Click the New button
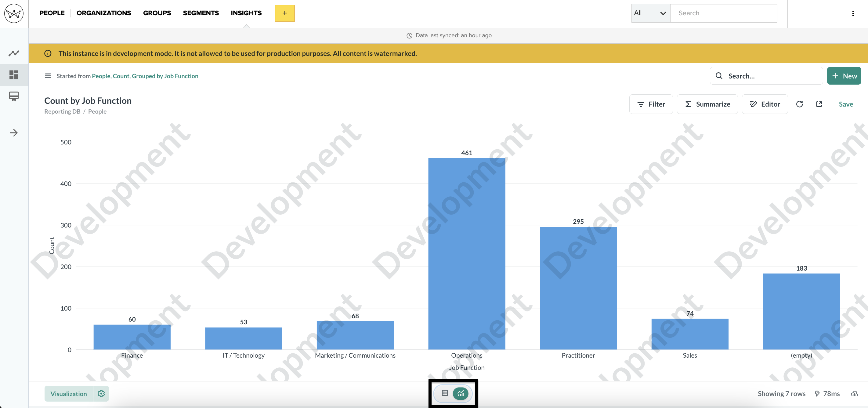 pos(844,76)
